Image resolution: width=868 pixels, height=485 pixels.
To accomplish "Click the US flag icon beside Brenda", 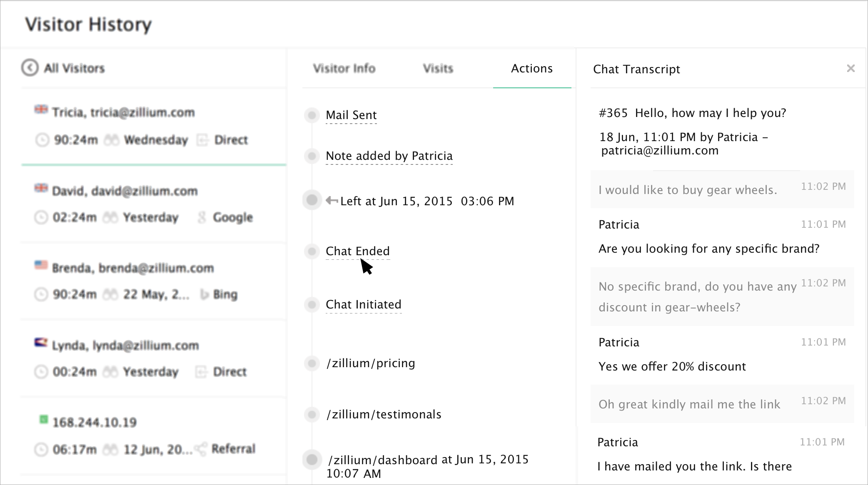I will coord(41,265).
